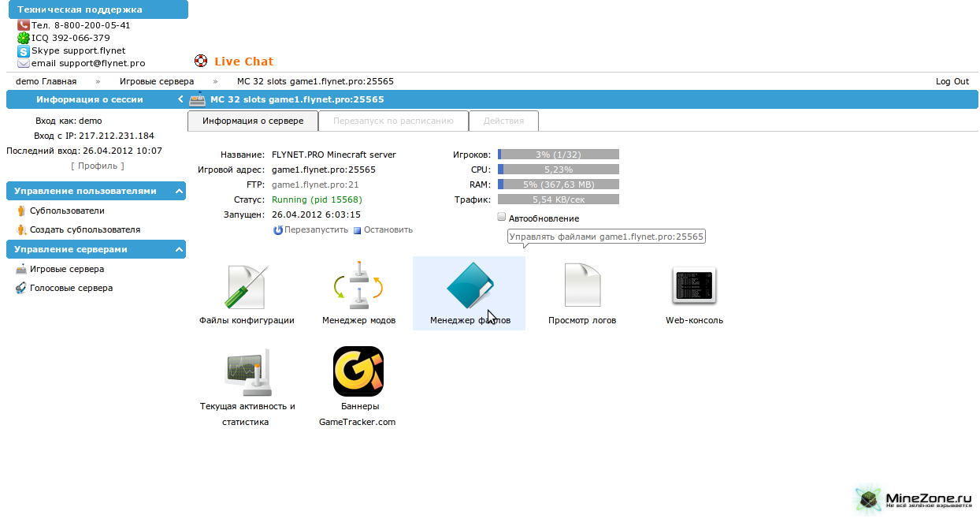Viewport: 980px width, 522px height.
Task: Open the Менеджер файлов folder icon
Action: click(x=470, y=285)
